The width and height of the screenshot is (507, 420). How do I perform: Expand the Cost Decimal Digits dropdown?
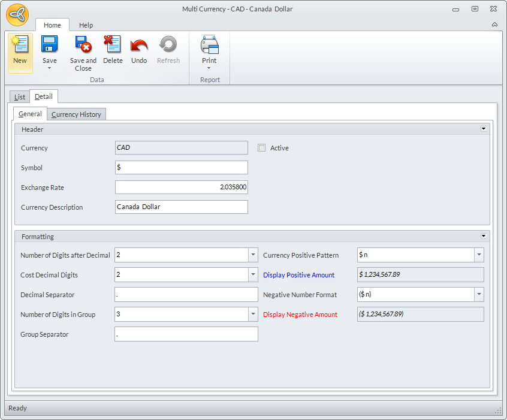252,275
